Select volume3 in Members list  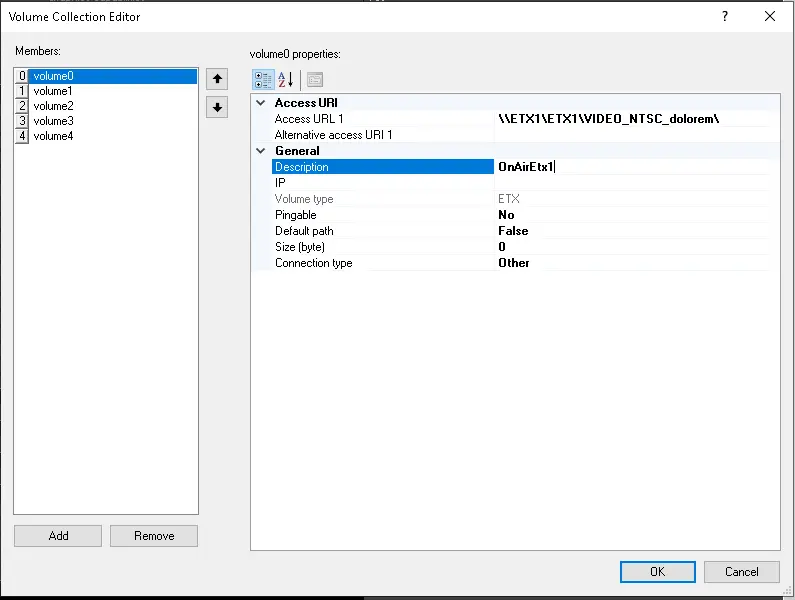click(53, 121)
